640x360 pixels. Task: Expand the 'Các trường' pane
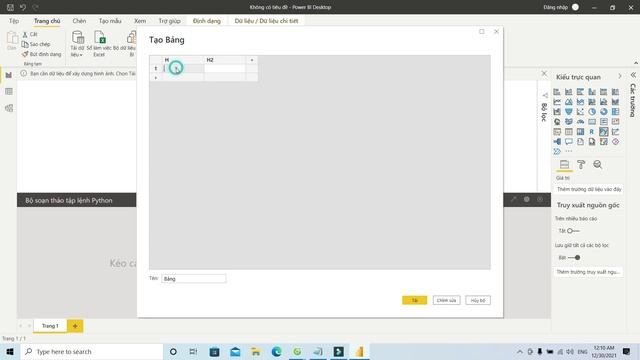(x=633, y=75)
